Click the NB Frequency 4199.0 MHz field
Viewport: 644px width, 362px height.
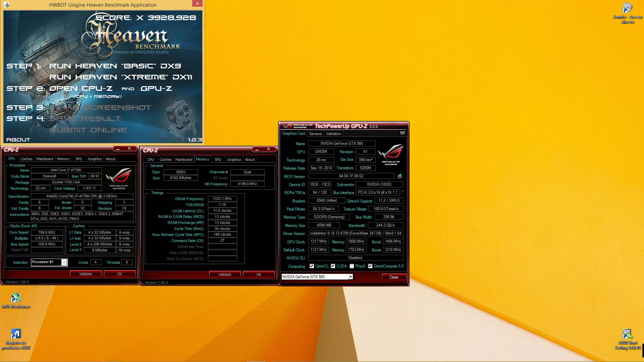click(x=247, y=184)
